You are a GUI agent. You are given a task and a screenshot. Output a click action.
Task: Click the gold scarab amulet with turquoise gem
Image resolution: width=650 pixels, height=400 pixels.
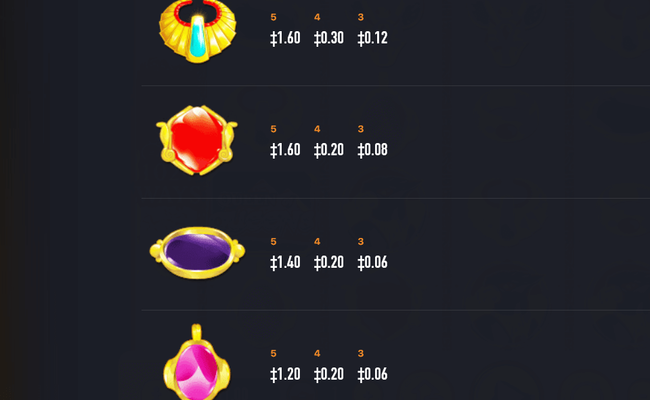(198, 32)
